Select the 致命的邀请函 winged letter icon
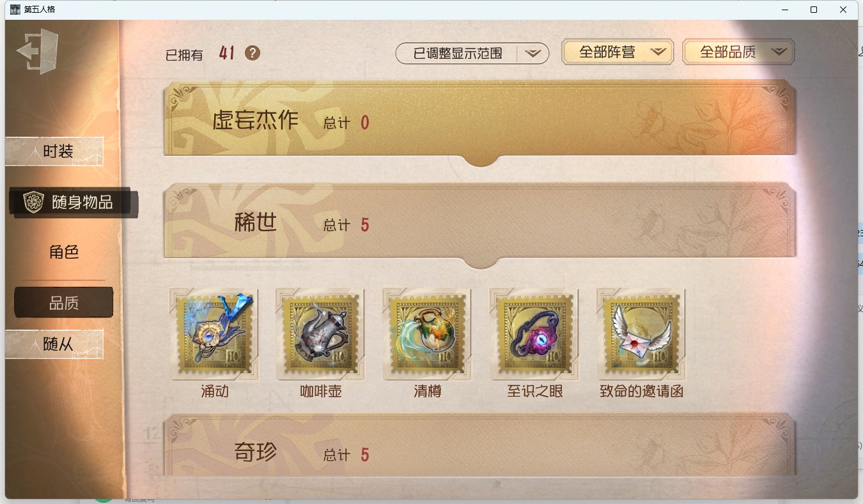The height and width of the screenshot is (504, 863). pos(641,334)
